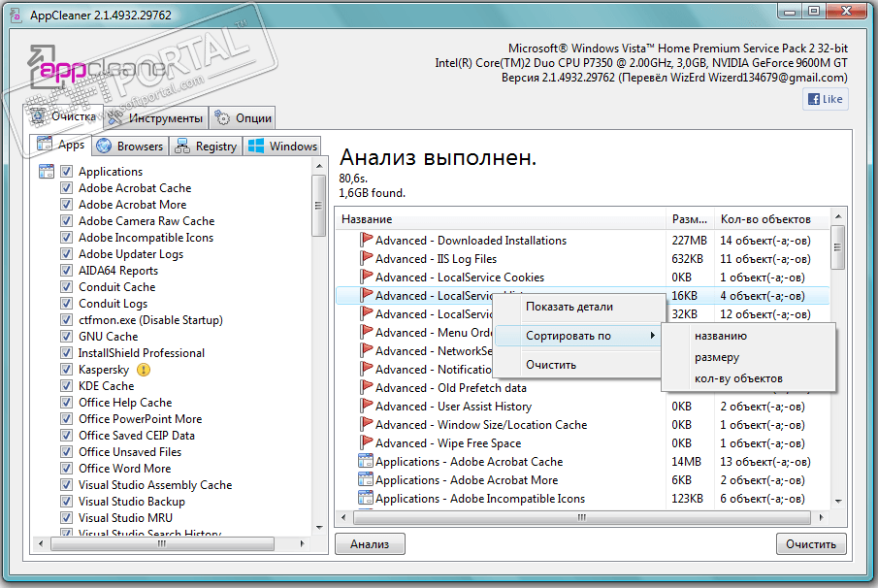The width and height of the screenshot is (878, 588).
Task: Click the Разм... column header
Action: coord(690,219)
